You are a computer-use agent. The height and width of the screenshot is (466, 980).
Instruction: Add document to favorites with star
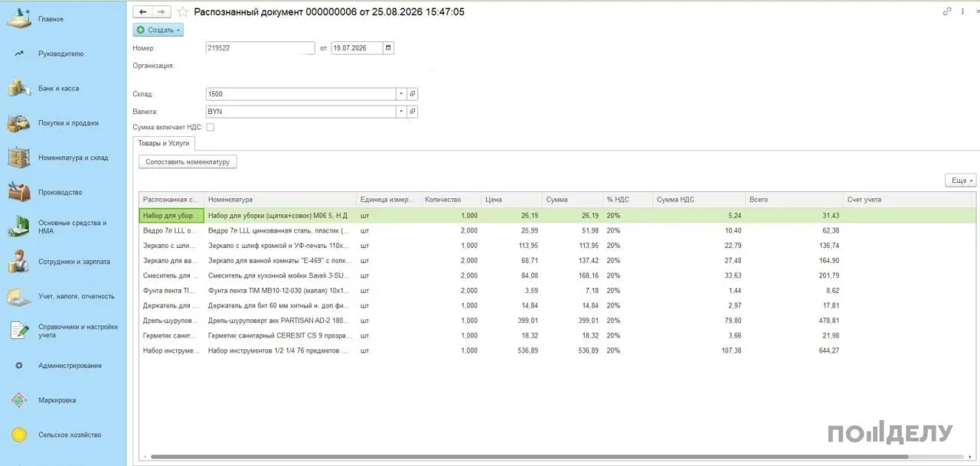click(182, 11)
